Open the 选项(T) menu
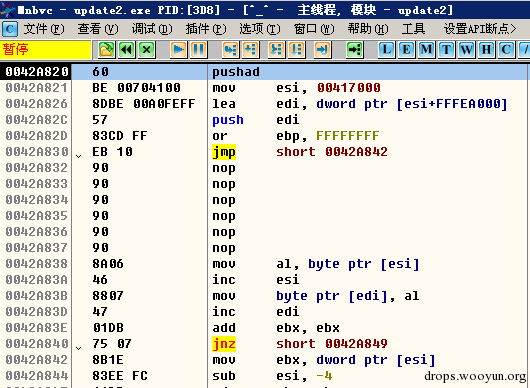The image size is (530, 388). [x=260, y=29]
